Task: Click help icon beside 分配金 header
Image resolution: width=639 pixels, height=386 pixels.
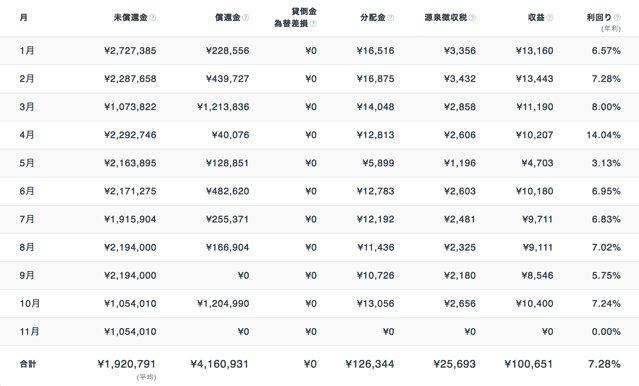Action: (x=390, y=18)
